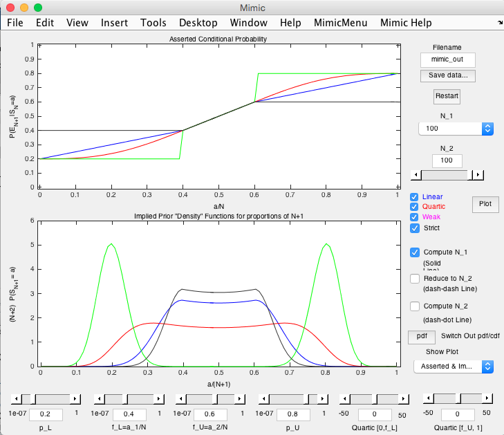Edit the f_U value field 0.6

pos(211,414)
